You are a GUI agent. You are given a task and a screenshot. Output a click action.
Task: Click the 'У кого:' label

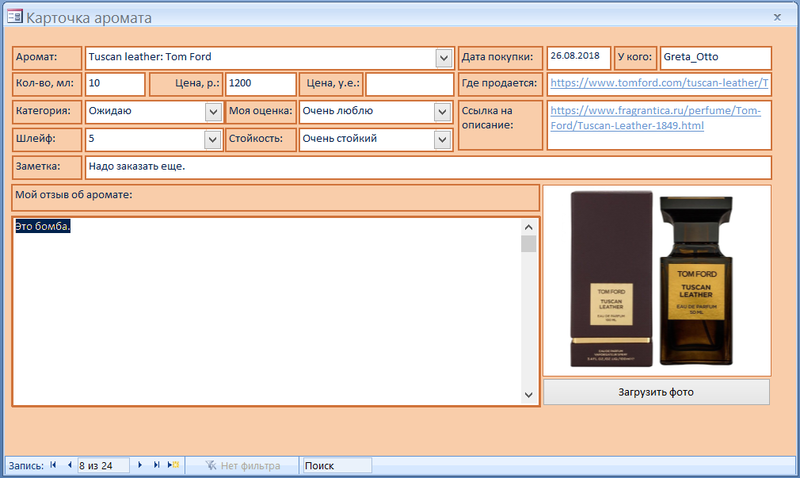pyautogui.click(x=635, y=58)
